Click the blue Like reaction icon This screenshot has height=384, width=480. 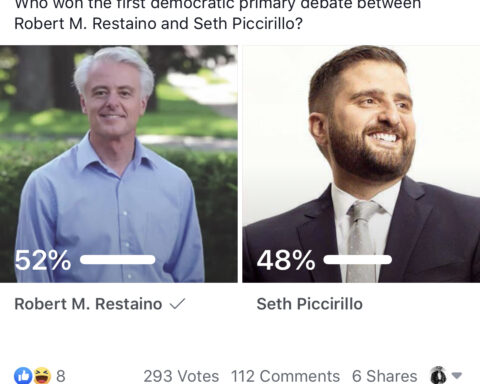click(23, 376)
